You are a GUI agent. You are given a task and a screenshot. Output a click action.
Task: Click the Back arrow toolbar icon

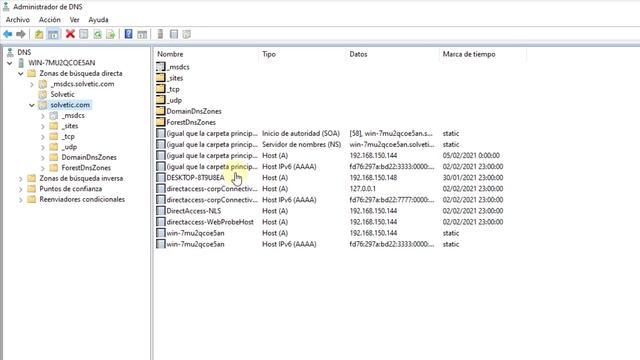[7, 34]
